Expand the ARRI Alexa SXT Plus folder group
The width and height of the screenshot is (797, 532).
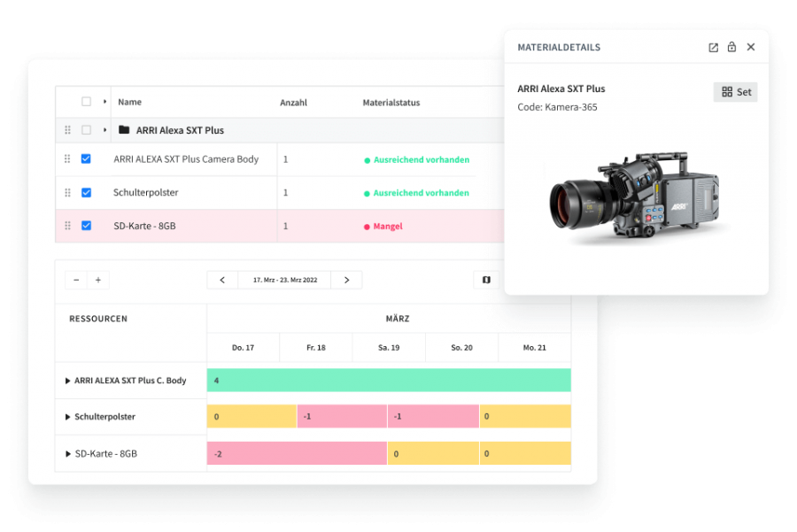coord(105,130)
